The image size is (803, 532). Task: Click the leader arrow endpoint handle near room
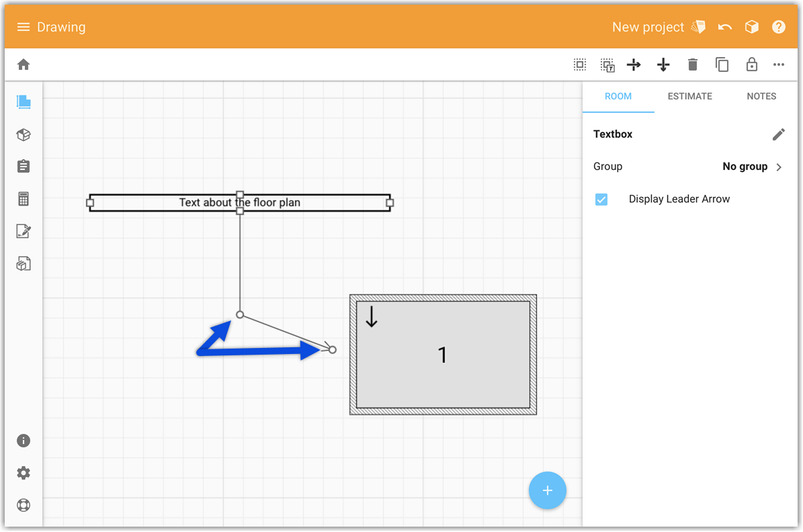333,350
